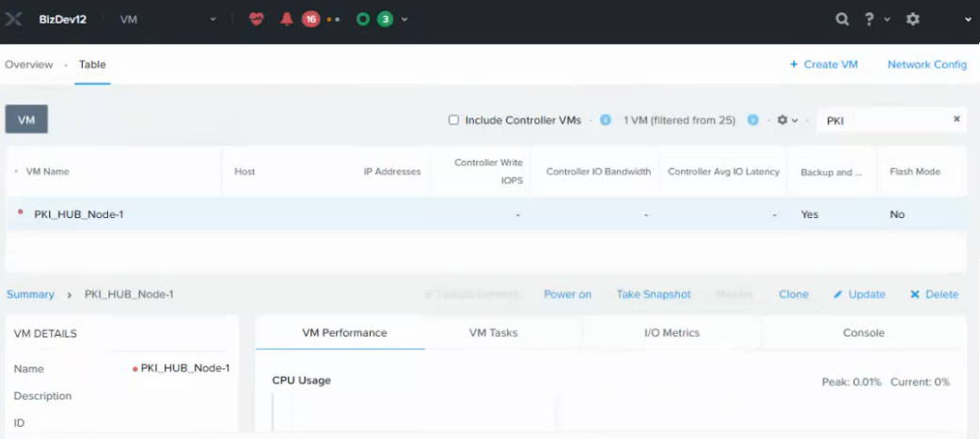The image size is (980, 439).
Task: Switch to the I/O Metrics tab
Action: 672,333
